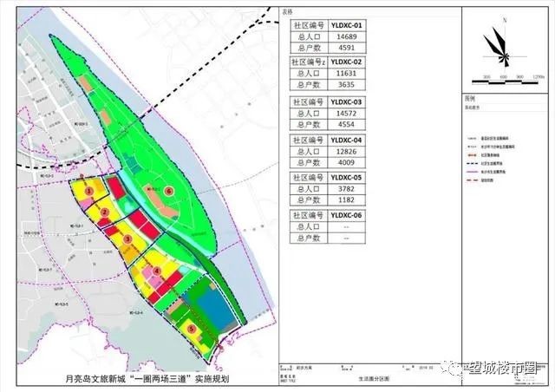
Task: Select the circle marker numbered 2 on map
Action: (104, 212)
